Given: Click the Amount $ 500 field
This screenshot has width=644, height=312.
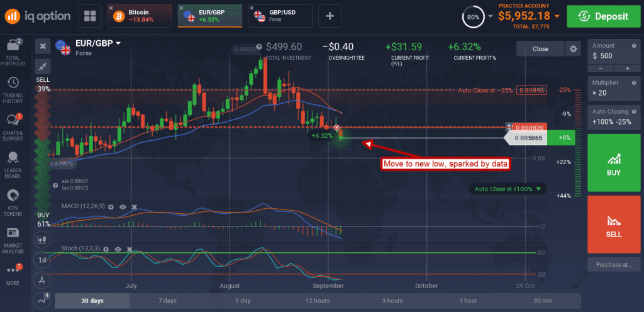Looking at the screenshot, I should [x=614, y=52].
